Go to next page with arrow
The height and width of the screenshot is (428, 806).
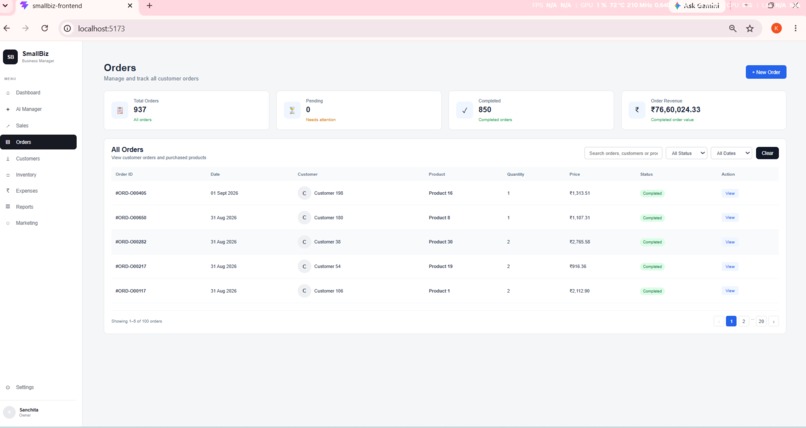tap(774, 321)
